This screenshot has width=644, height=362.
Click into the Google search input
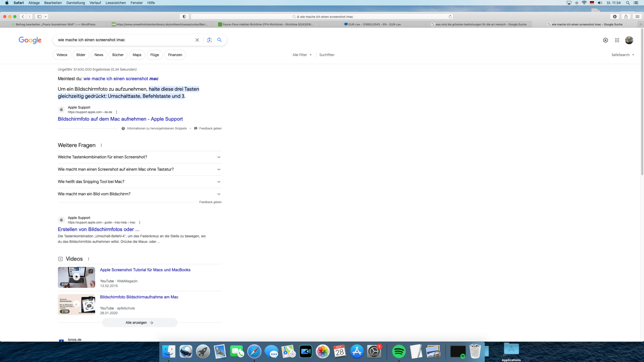pyautogui.click(x=124, y=40)
